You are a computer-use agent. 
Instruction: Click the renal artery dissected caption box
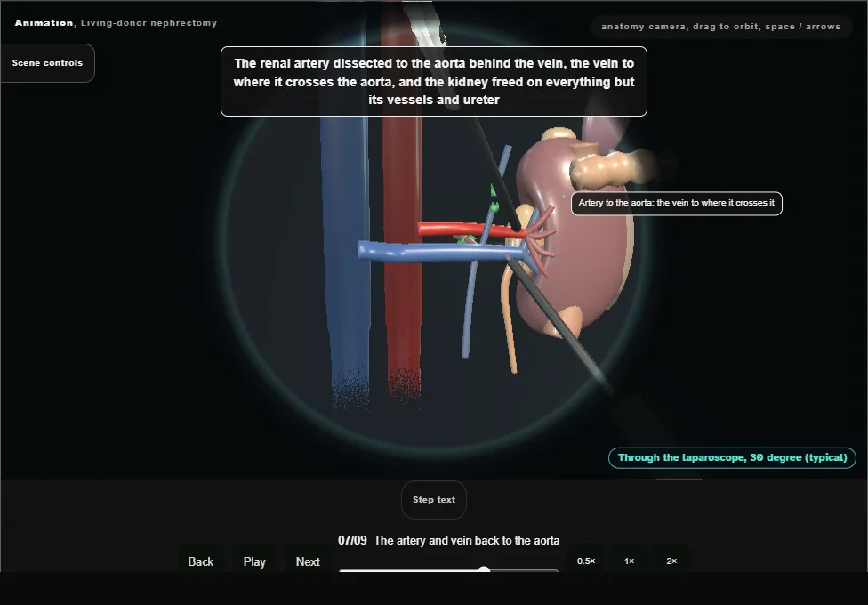coord(433,82)
